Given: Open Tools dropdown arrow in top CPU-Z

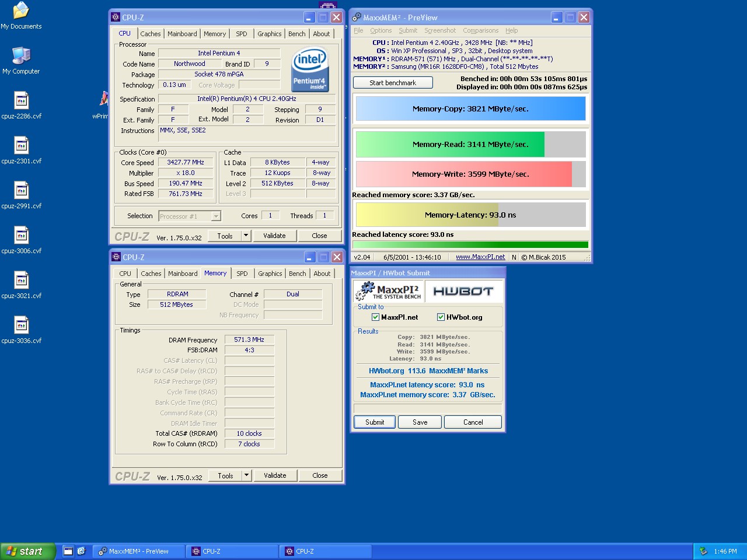Looking at the screenshot, I should (x=246, y=236).
